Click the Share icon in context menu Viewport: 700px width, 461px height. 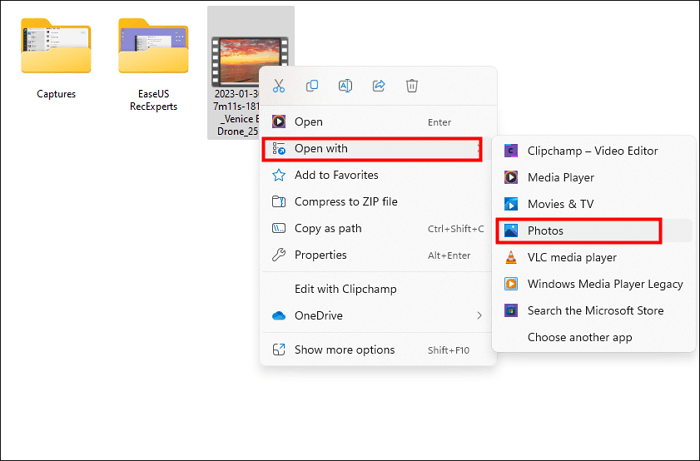click(379, 86)
